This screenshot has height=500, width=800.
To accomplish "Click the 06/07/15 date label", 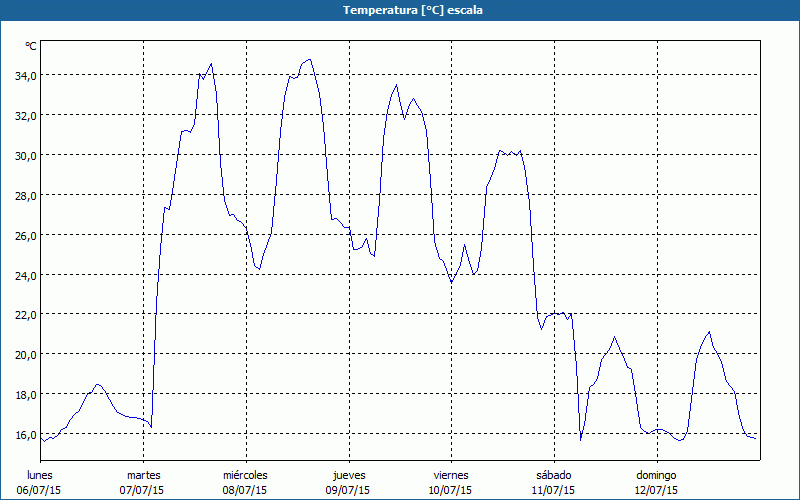I will tap(40, 490).
